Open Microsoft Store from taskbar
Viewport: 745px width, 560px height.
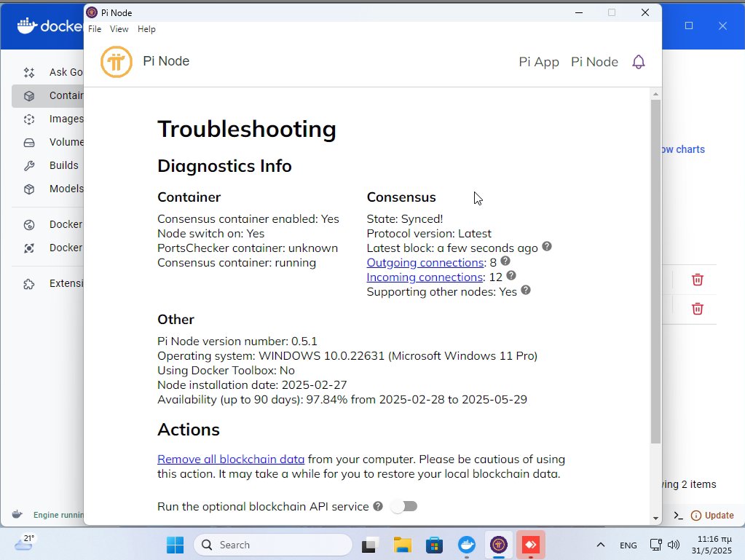(x=434, y=545)
